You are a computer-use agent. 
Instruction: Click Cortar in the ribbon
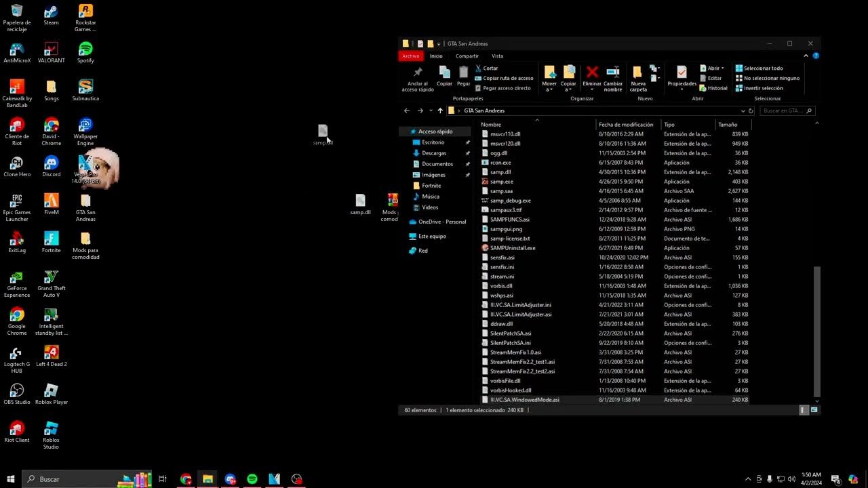click(486, 68)
